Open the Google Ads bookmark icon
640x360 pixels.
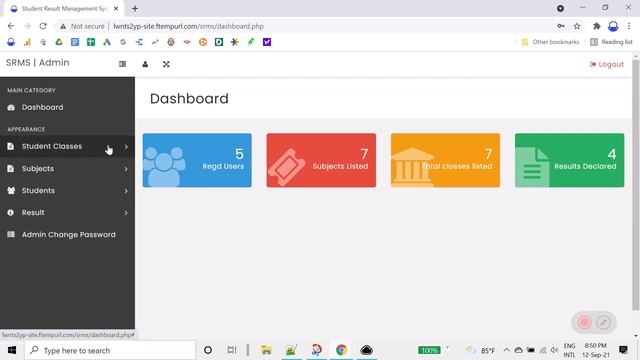[x=107, y=42]
